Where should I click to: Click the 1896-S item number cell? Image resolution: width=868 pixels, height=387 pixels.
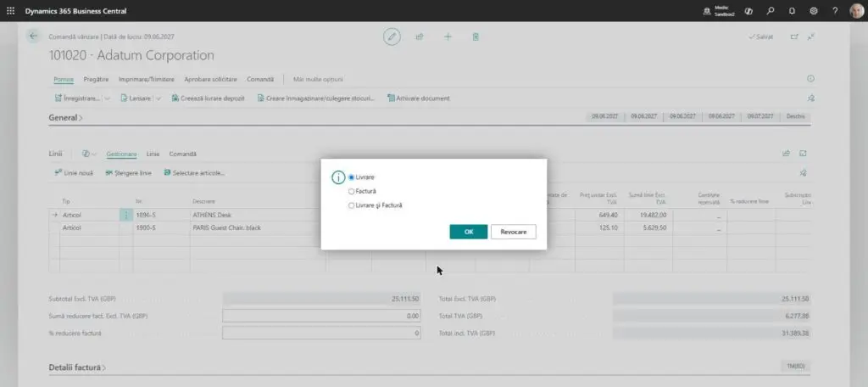click(161, 215)
